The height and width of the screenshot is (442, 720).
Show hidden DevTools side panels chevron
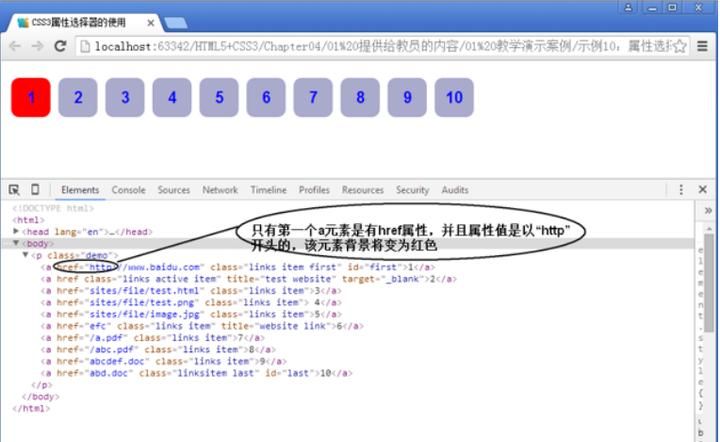click(x=708, y=211)
